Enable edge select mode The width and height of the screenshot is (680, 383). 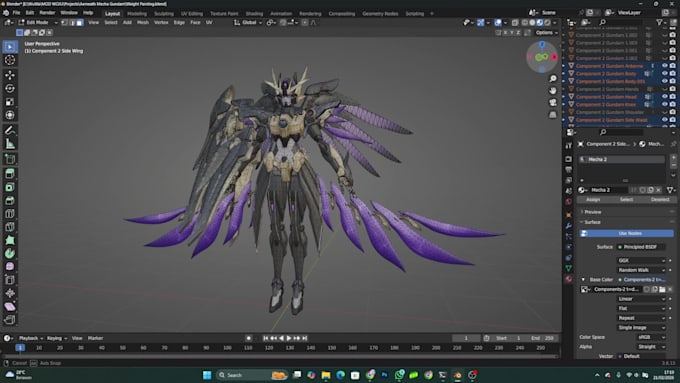(x=72, y=23)
